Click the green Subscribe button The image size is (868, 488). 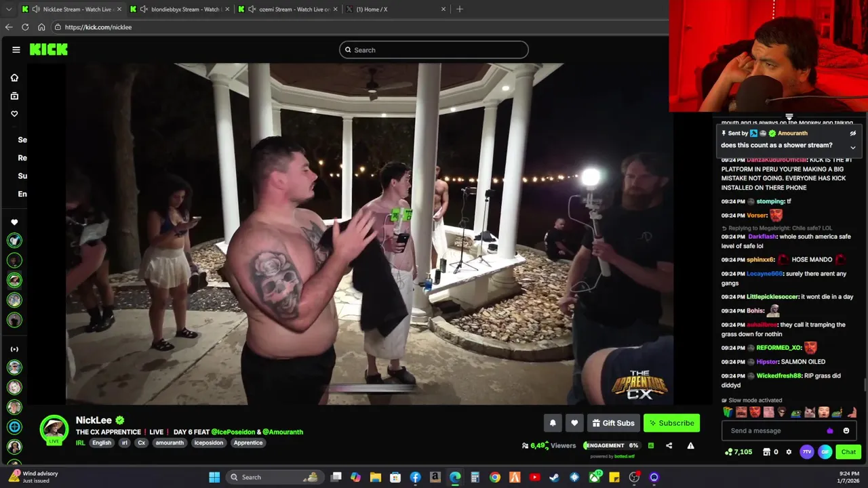(x=671, y=423)
